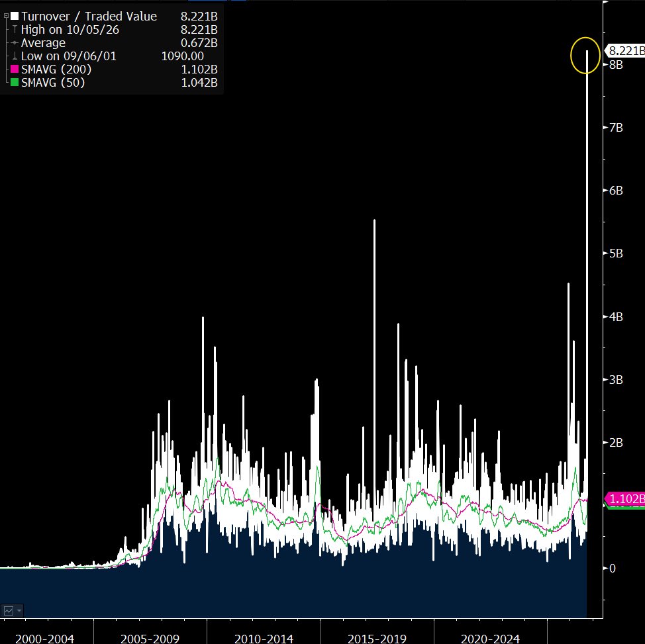The image size is (645, 644).
Task: Expand the chart options dropdown arrow
Action: point(19,611)
